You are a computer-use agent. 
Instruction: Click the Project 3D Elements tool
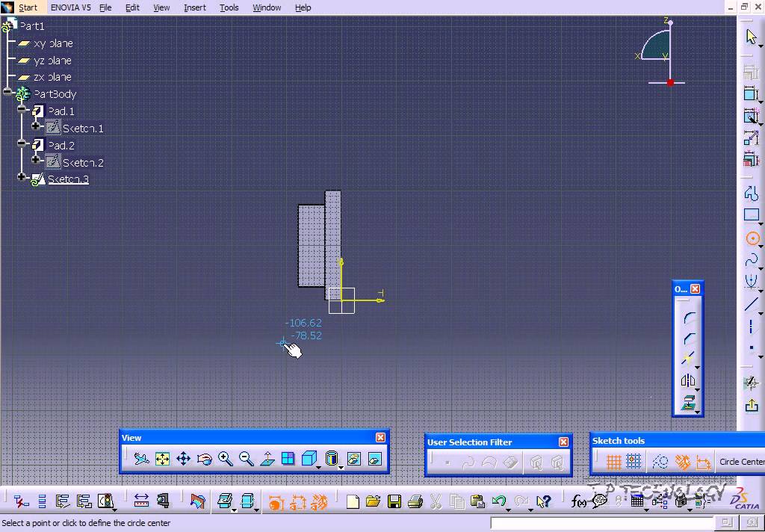coord(688,403)
